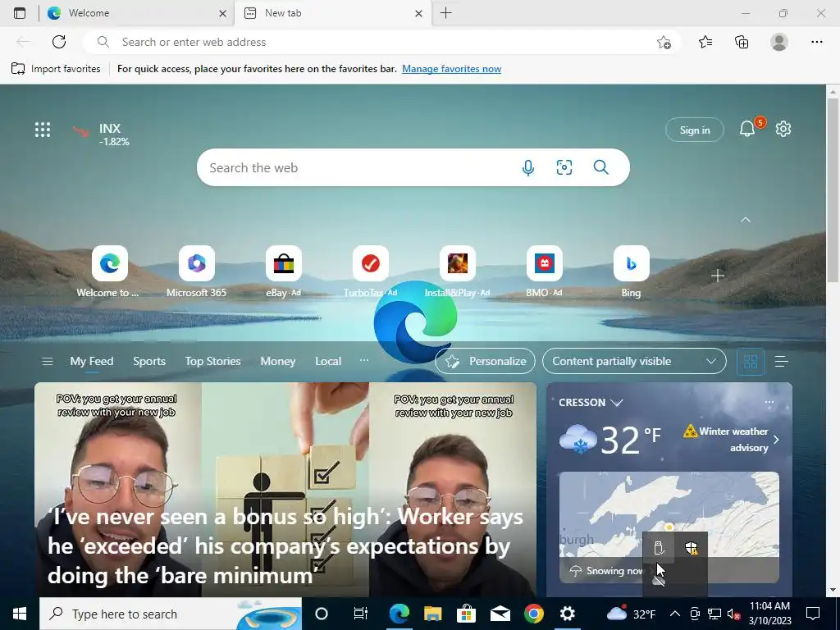Collapse hidden tray icons chevron
Viewport: 840px width, 630px height.
click(675, 614)
